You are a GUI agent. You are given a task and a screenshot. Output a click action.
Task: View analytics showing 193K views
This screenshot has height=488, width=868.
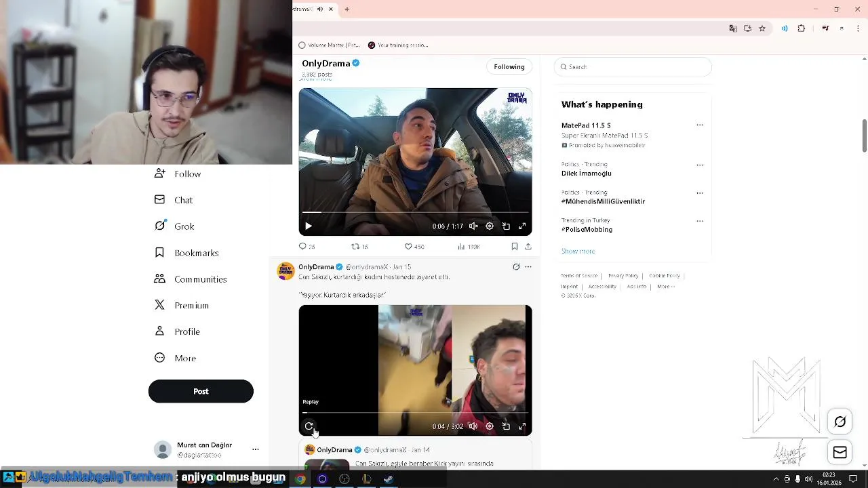click(x=469, y=247)
